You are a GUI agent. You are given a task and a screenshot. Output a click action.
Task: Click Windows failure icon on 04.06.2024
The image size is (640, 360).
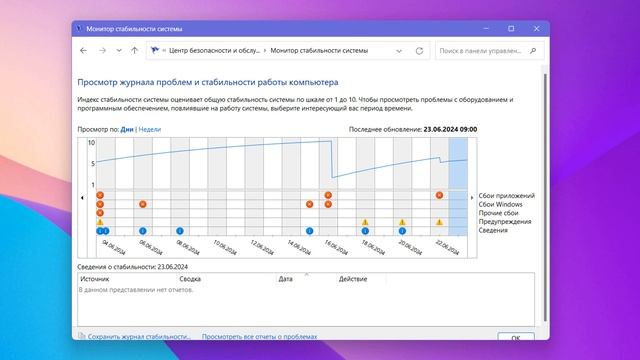click(x=100, y=204)
